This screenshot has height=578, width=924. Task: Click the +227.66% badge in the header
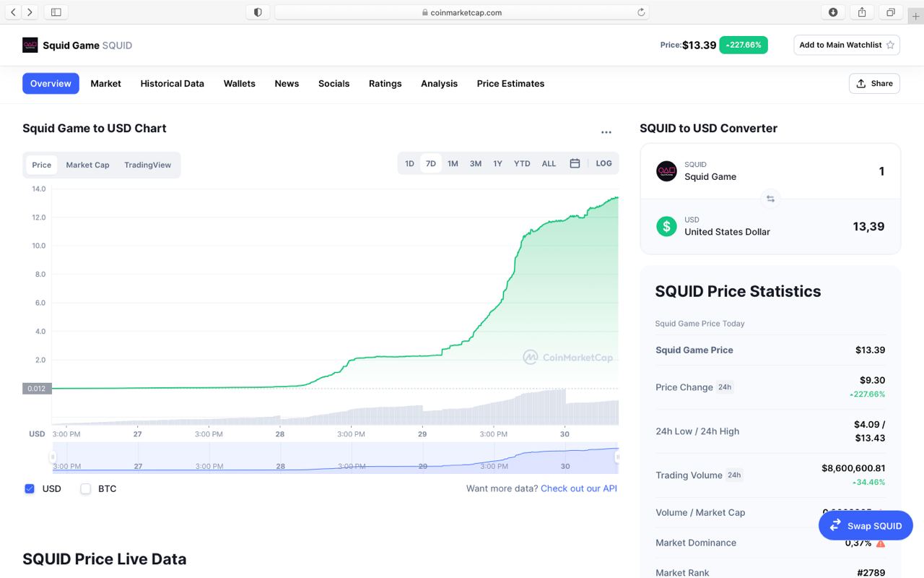click(x=744, y=45)
